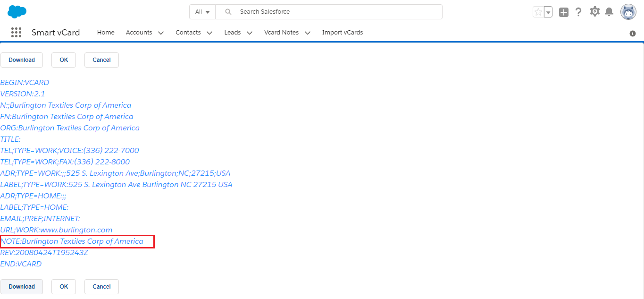This screenshot has width=644, height=299.
Task: Expand the Accounts tab chevron
Action: click(161, 33)
